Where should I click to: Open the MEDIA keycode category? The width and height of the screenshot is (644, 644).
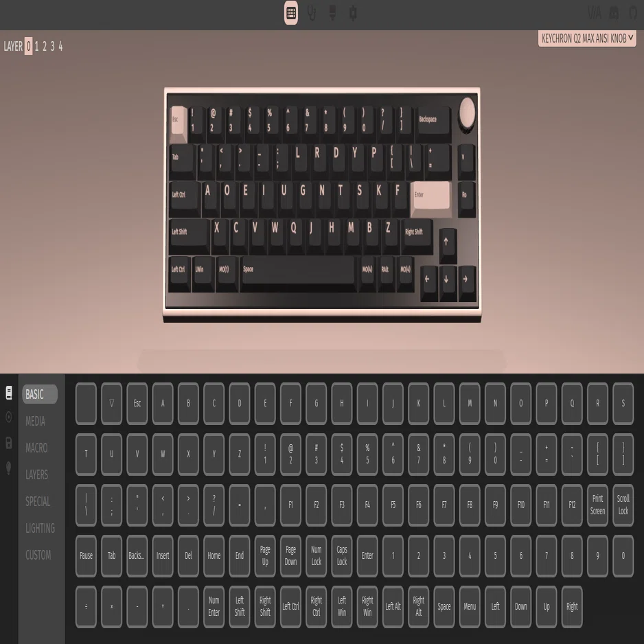pyautogui.click(x=36, y=421)
